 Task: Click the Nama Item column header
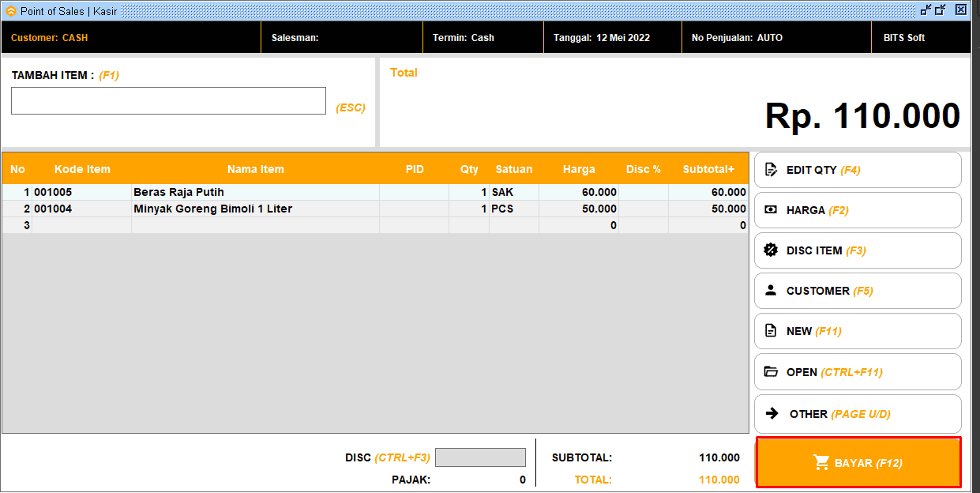(255, 169)
